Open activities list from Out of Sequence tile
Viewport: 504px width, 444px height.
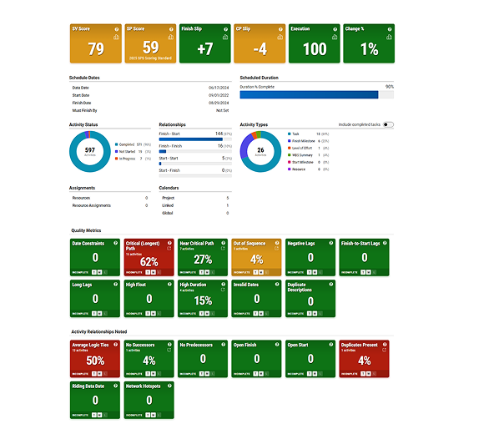click(x=276, y=249)
